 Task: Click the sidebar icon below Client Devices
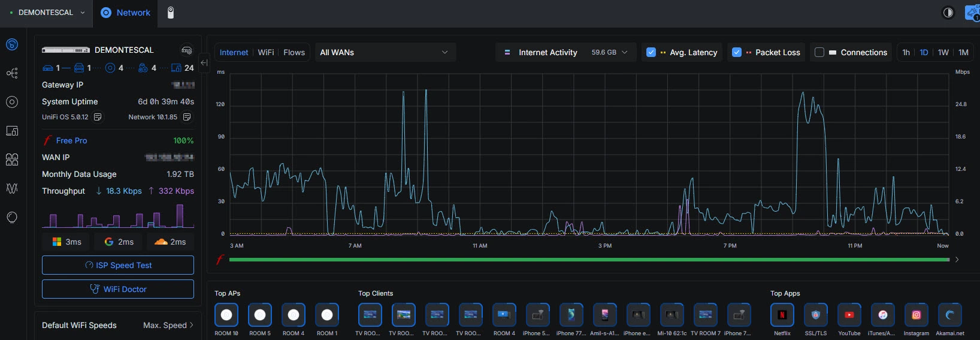(x=12, y=160)
